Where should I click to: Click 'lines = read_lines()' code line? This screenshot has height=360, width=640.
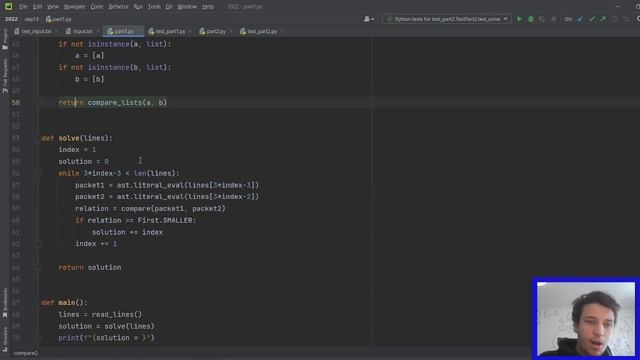100,314
